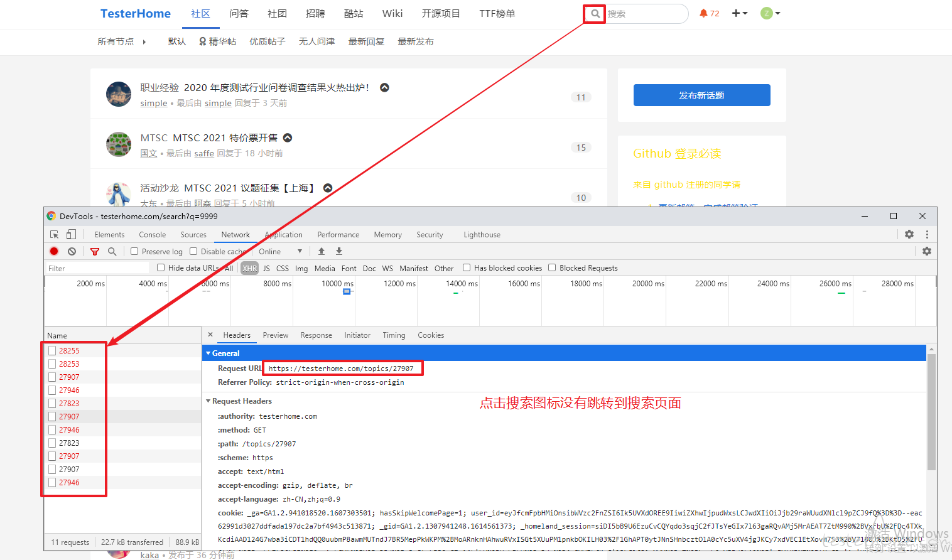Click the Network Filter text field
The height and width of the screenshot is (560, 952).
(97, 268)
